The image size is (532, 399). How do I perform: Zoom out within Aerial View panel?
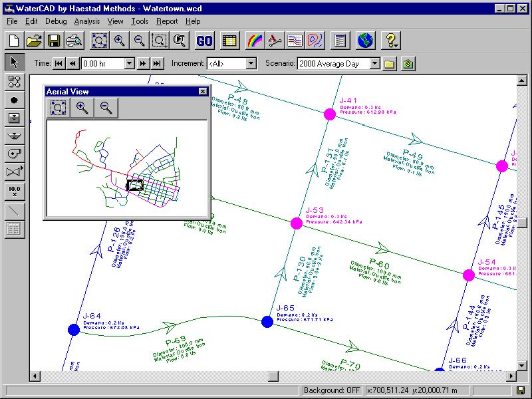click(106, 108)
